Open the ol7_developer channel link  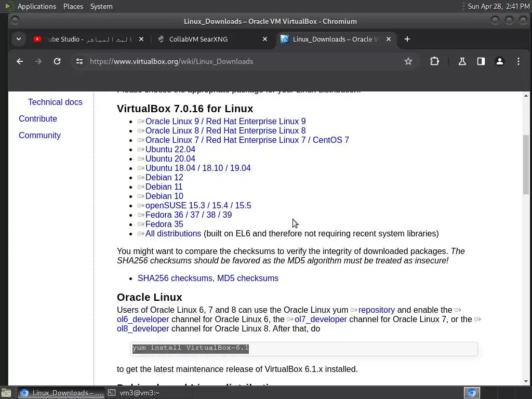pyautogui.click(x=321, y=320)
